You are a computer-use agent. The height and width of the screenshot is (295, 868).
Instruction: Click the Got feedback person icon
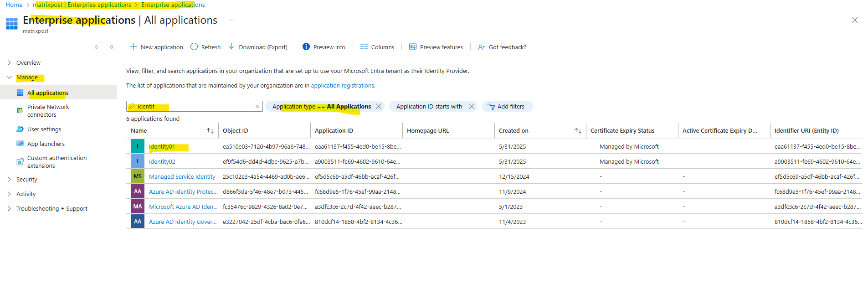(482, 47)
